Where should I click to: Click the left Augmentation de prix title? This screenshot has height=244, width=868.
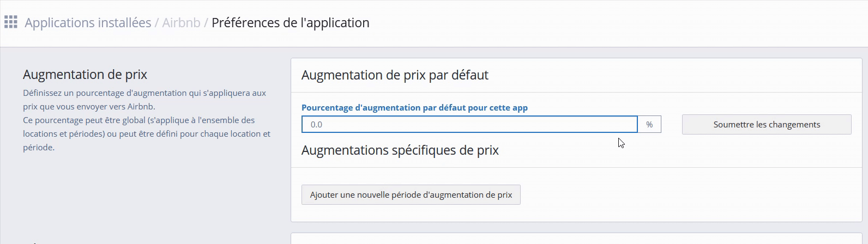pos(85,75)
